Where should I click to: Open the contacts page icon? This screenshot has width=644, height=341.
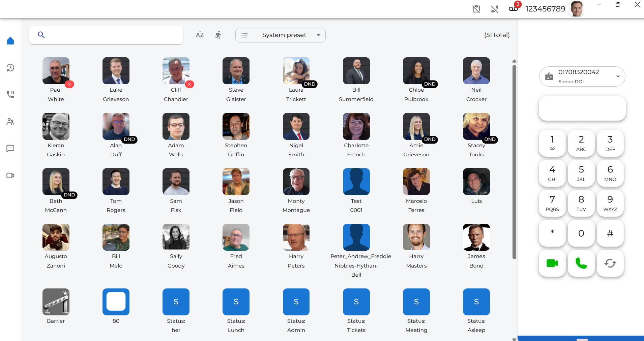click(x=10, y=122)
